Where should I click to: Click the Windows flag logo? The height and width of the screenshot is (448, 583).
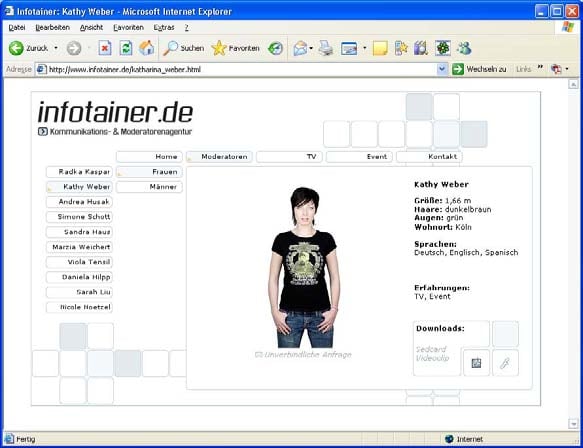[568, 27]
